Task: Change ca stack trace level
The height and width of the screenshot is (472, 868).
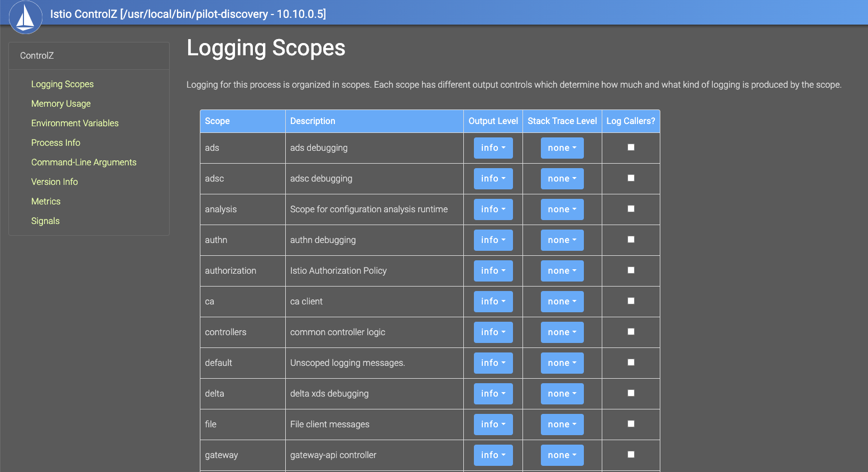Action: [562, 302]
